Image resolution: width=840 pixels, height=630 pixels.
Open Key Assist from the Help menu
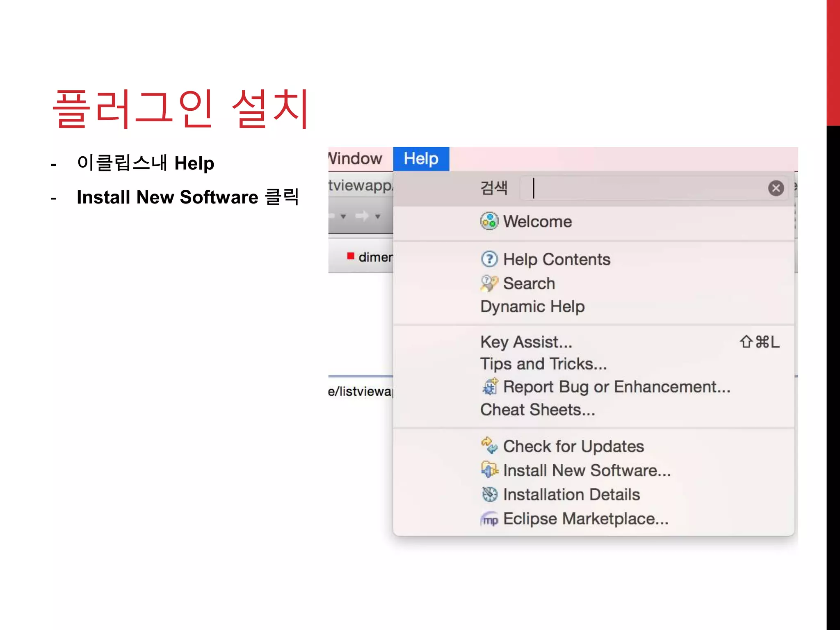(x=526, y=342)
